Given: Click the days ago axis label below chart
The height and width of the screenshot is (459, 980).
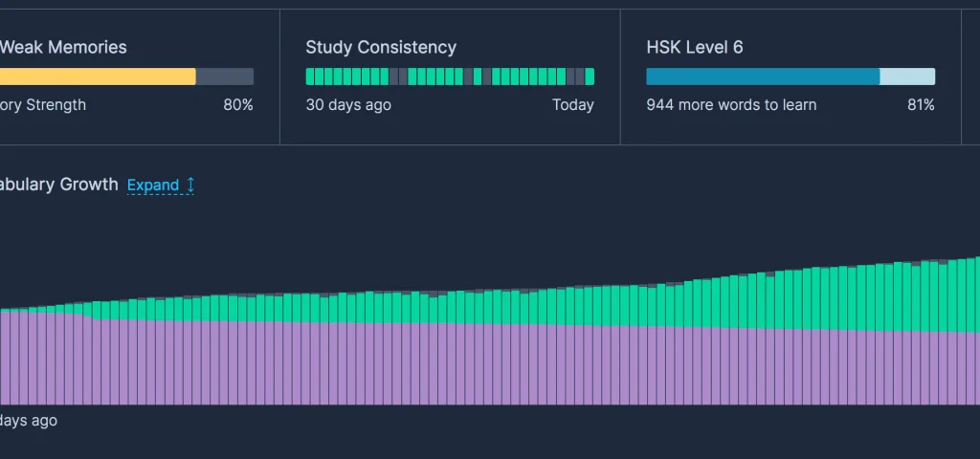Looking at the screenshot, I should point(29,421).
